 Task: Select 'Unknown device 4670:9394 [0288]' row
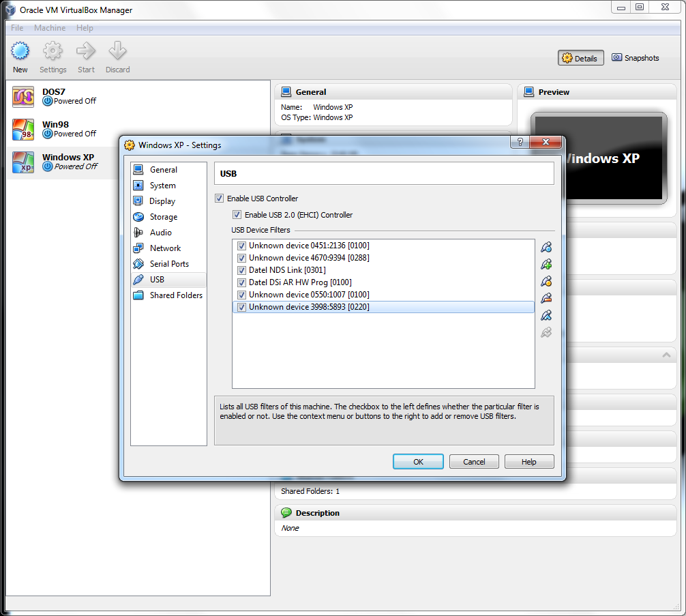383,258
